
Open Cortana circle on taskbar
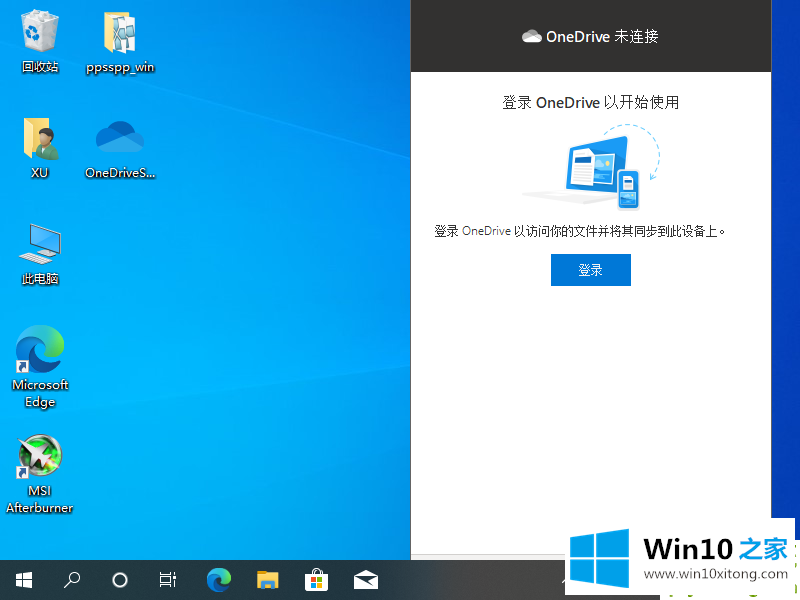click(x=120, y=580)
